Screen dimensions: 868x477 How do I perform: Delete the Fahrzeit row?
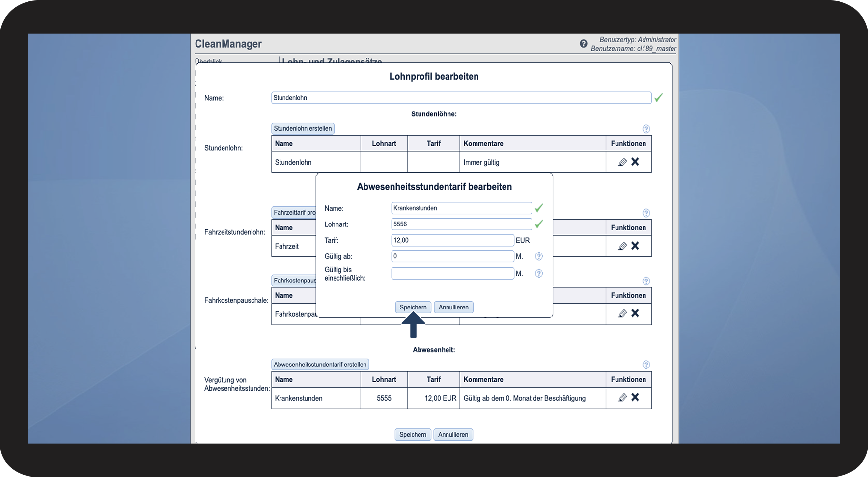(635, 246)
